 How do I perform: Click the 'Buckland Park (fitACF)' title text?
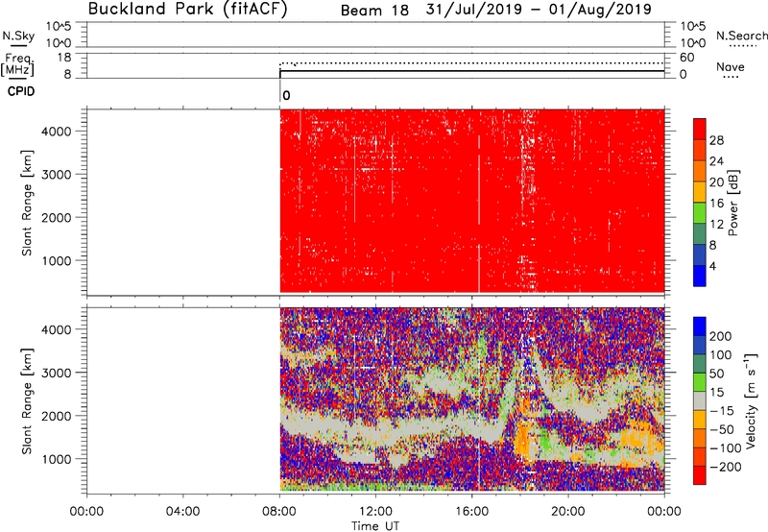187,10
